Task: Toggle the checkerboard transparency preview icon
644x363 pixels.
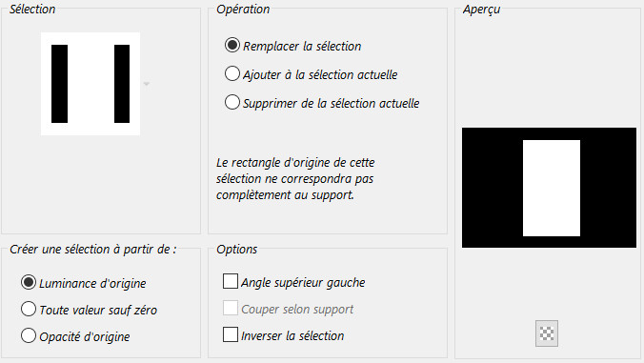Action: (547, 333)
